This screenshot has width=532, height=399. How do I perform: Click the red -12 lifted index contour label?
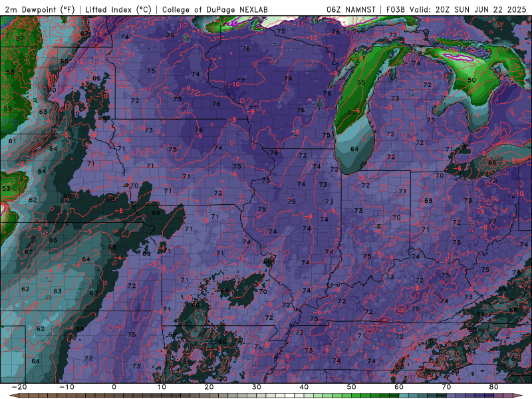[x=148, y=23]
